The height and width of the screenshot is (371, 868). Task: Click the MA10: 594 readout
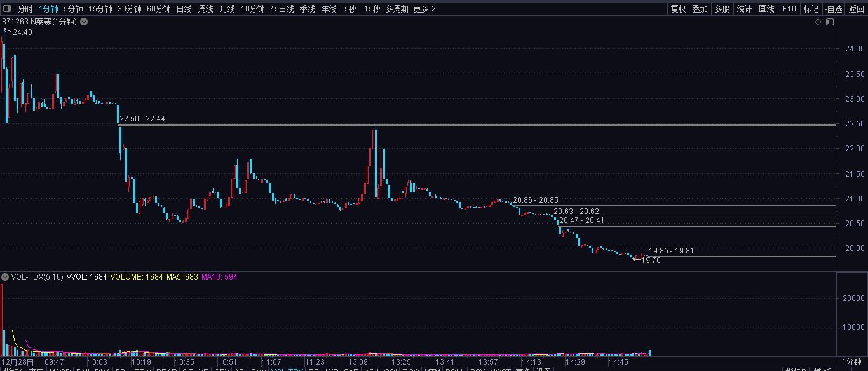pos(219,277)
